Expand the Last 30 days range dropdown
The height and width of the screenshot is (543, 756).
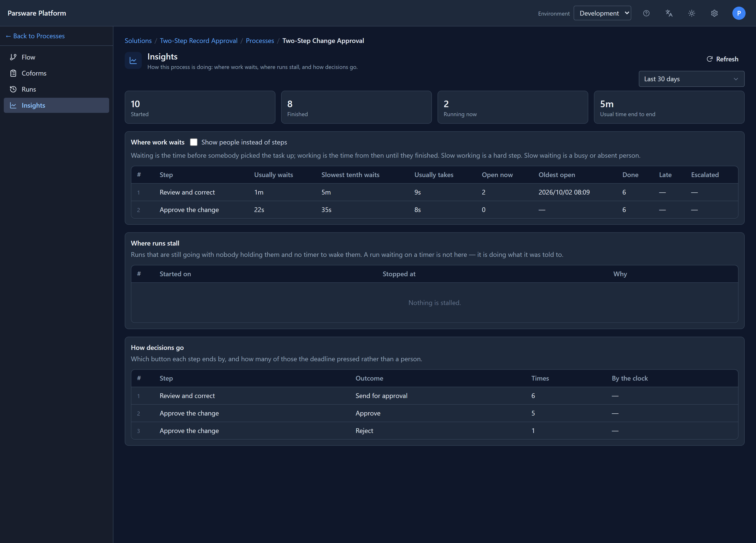pos(691,79)
